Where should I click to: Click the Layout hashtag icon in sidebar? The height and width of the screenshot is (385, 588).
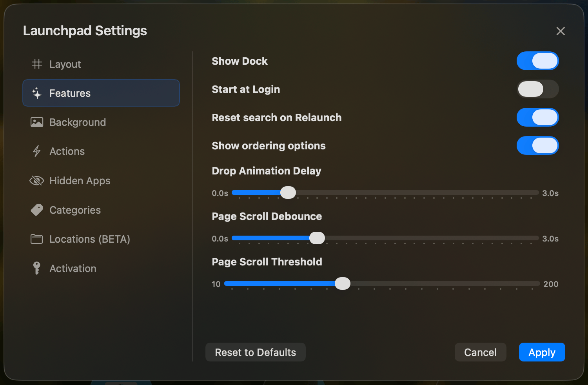point(37,64)
